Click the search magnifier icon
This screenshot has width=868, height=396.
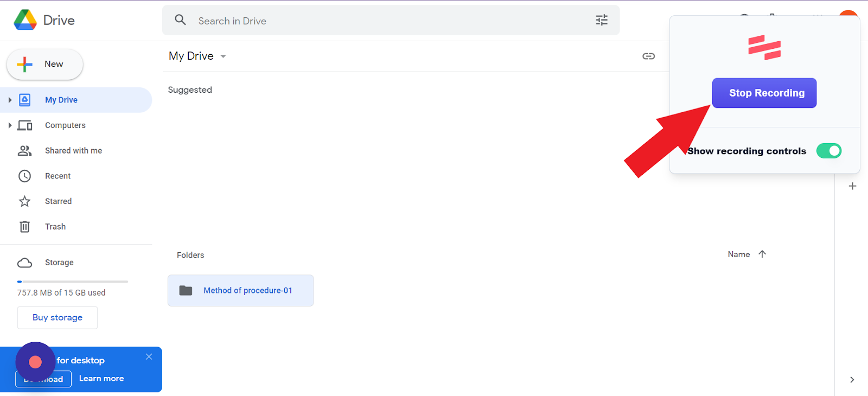coord(181,20)
